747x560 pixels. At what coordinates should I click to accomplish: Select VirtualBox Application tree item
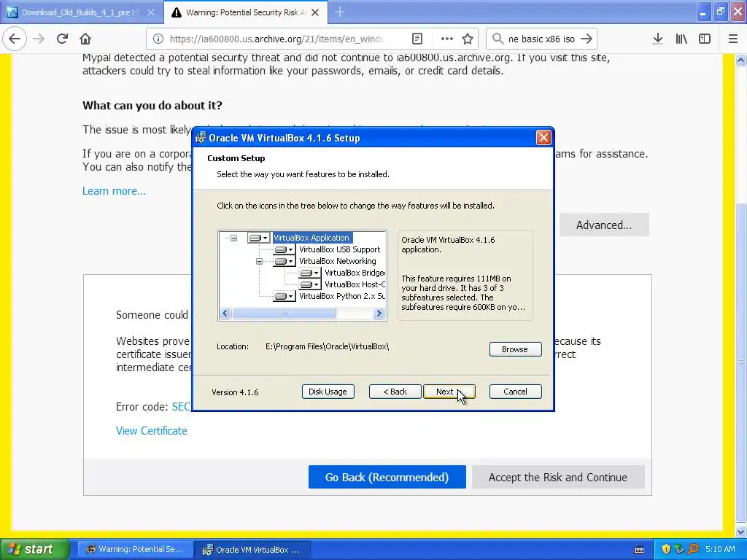(x=311, y=238)
